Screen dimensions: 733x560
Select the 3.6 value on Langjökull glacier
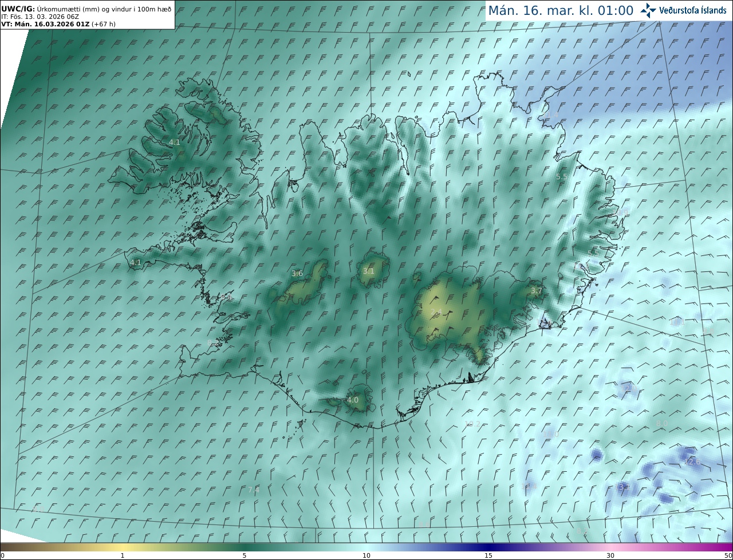click(297, 274)
